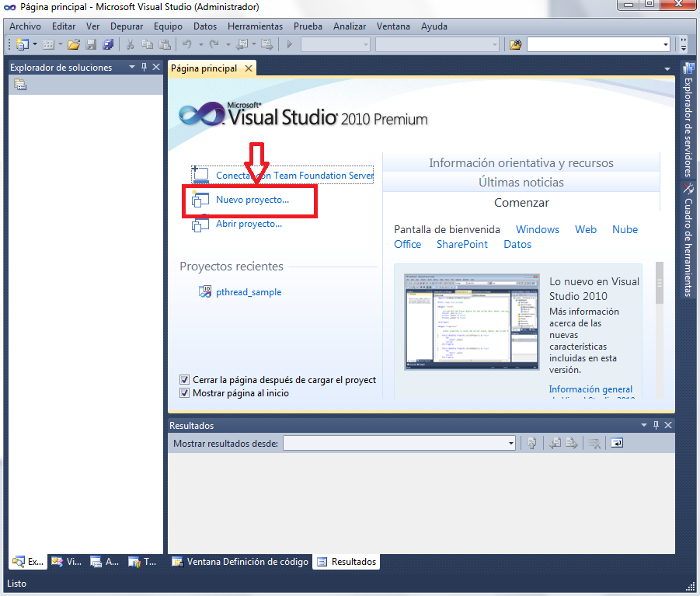
Task: Open the Herramientas menu
Action: coord(255,26)
